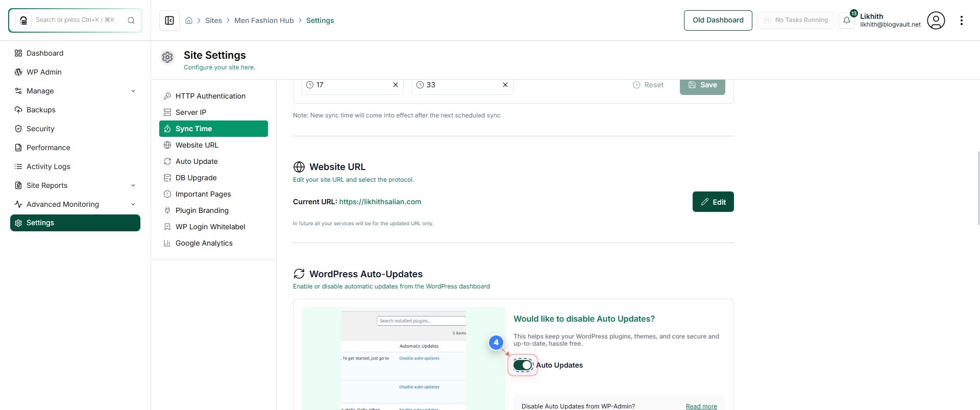This screenshot has height=410, width=980.
Task: Click the Site Settings gear icon
Action: coord(167,57)
